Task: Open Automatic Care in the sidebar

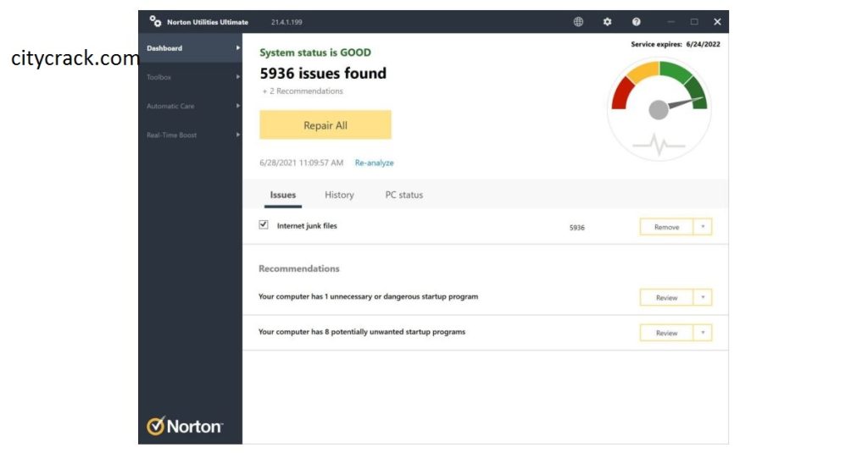Action: pos(190,106)
